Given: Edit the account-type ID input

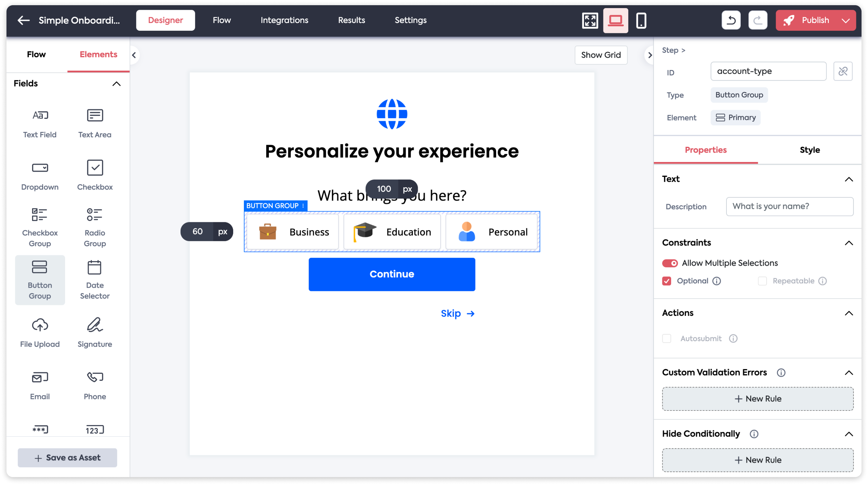Looking at the screenshot, I should click(x=768, y=71).
